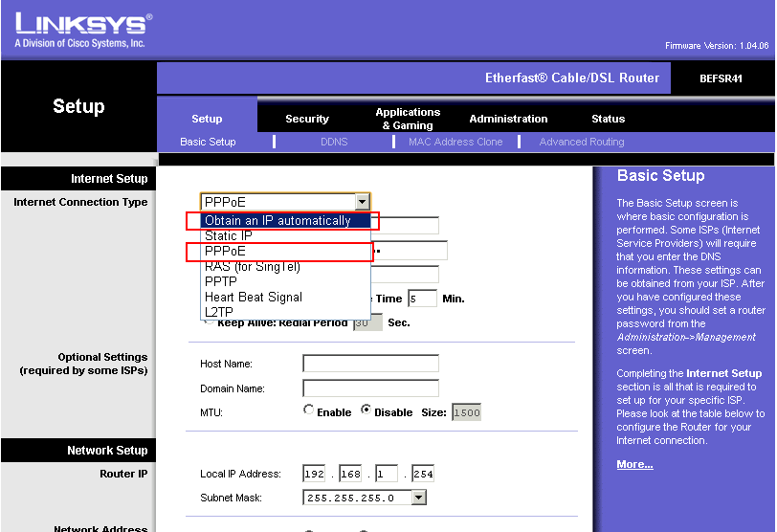Screen dimensions: 777x532
Task: Select the MTU Disable radio button
Action: [366, 410]
